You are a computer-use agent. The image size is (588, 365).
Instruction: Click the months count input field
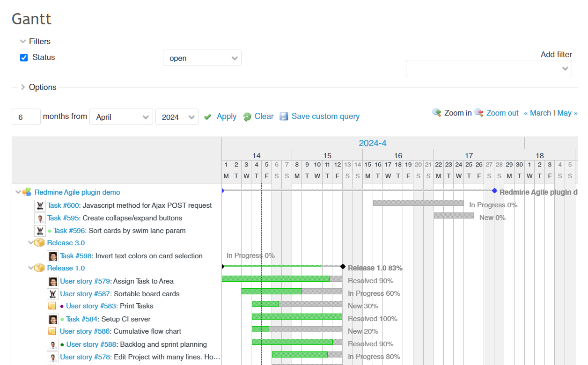(26, 117)
